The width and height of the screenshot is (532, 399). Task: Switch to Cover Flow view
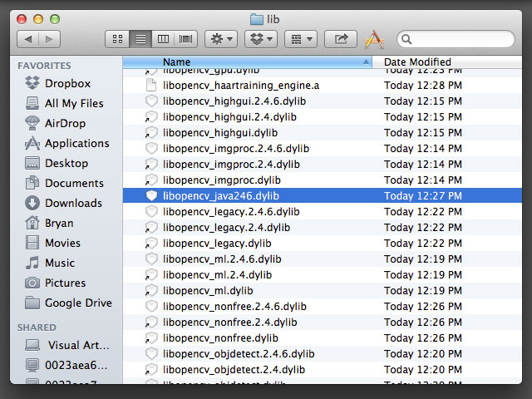tap(186, 39)
